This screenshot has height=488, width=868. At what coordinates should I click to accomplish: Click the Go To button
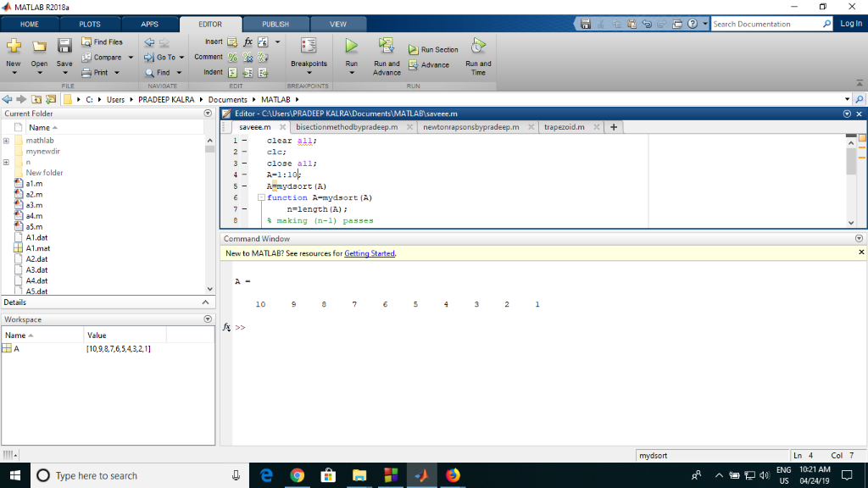pos(160,58)
